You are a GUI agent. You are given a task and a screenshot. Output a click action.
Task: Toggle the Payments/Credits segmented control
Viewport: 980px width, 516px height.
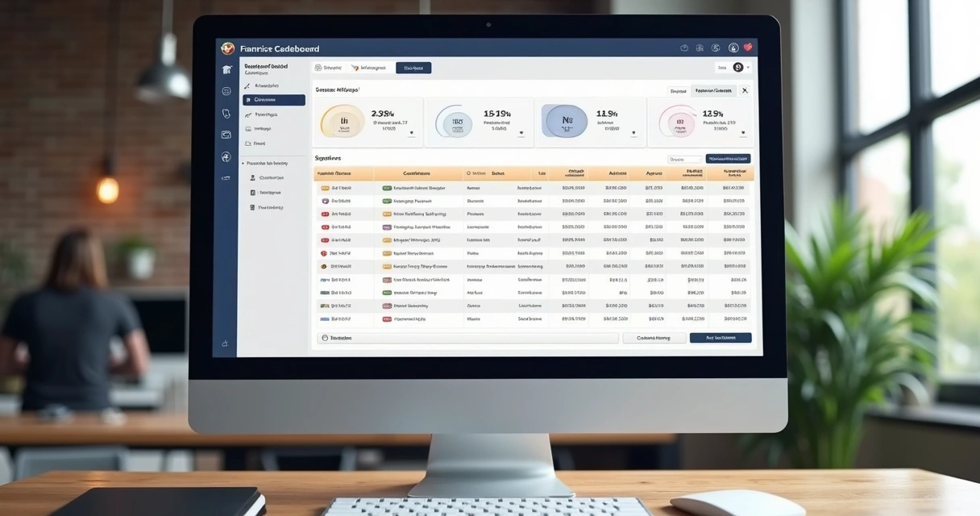click(x=713, y=90)
